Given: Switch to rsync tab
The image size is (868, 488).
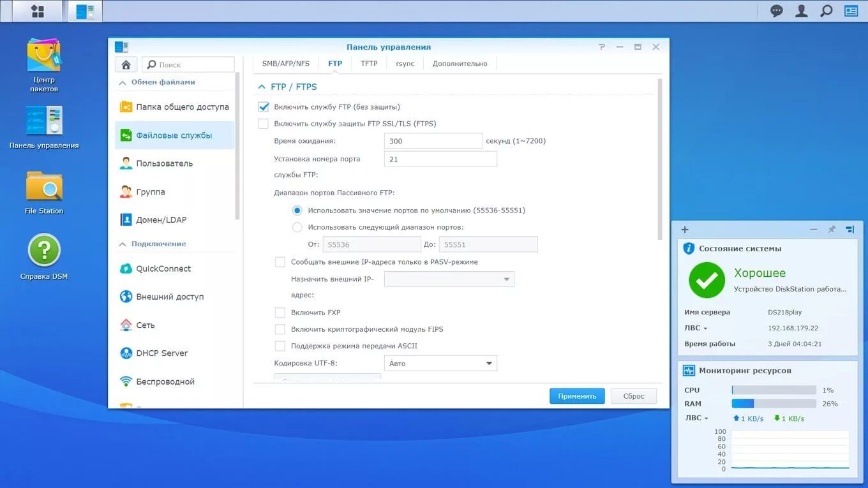Looking at the screenshot, I should (x=405, y=64).
